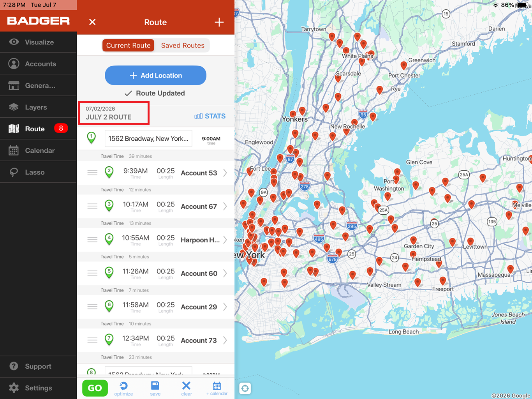The width and height of the screenshot is (532, 399).
Task: Click the Wi-Fi status icon
Action: tap(495, 5)
